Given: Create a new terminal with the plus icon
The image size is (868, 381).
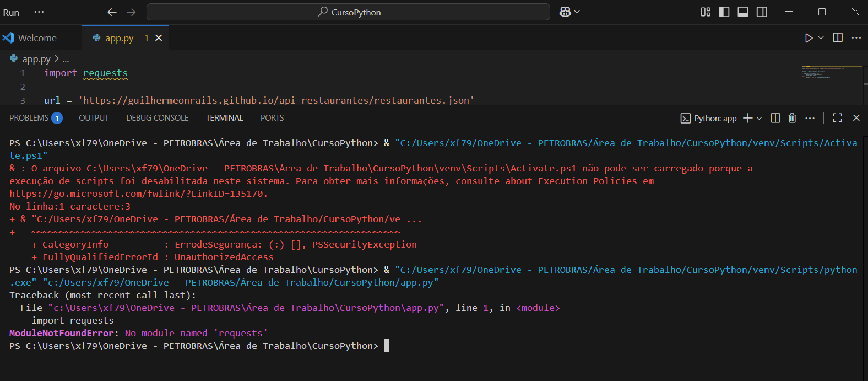Looking at the screenshot, I should pyautogui.click(x=747, y=118).
